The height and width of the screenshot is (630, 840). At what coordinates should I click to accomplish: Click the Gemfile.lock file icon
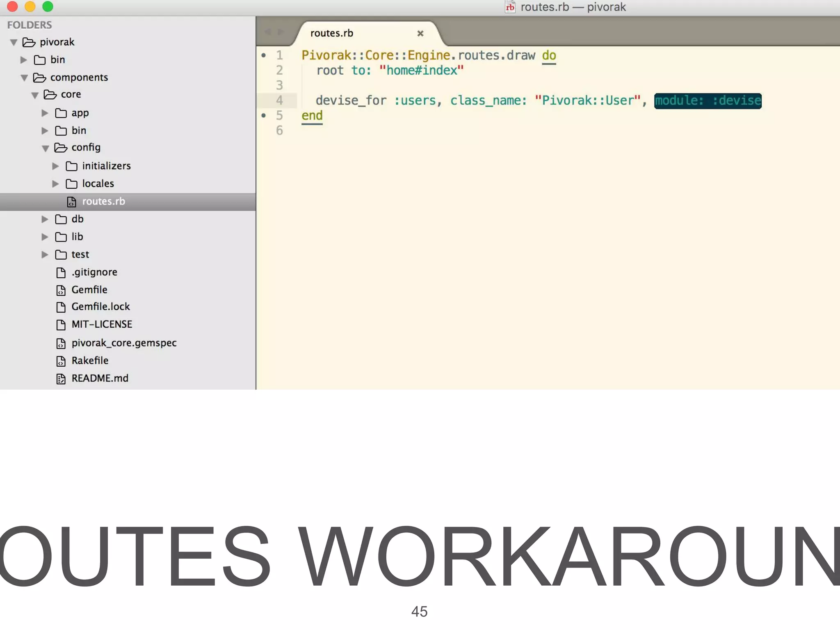coord(61,307)
